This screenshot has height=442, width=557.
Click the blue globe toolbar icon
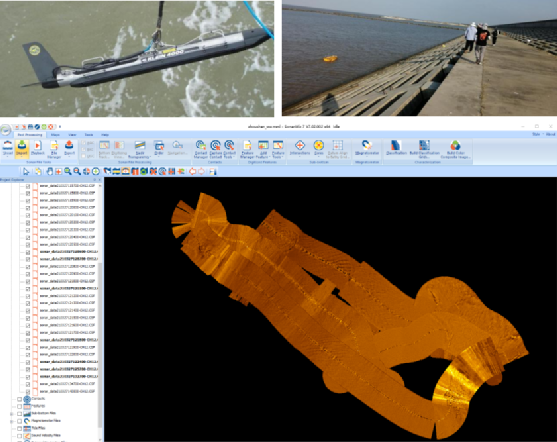pos(86,172)
